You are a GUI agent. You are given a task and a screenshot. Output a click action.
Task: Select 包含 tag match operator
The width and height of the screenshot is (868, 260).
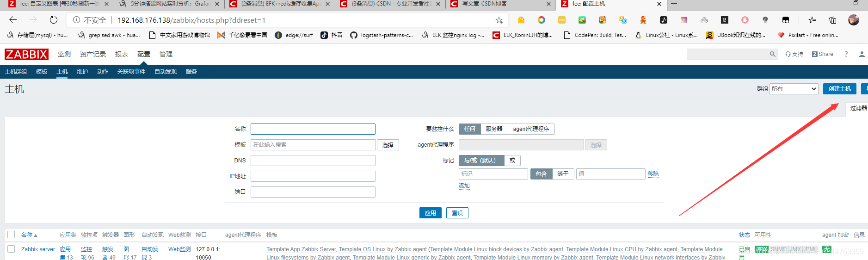[542, 174]
